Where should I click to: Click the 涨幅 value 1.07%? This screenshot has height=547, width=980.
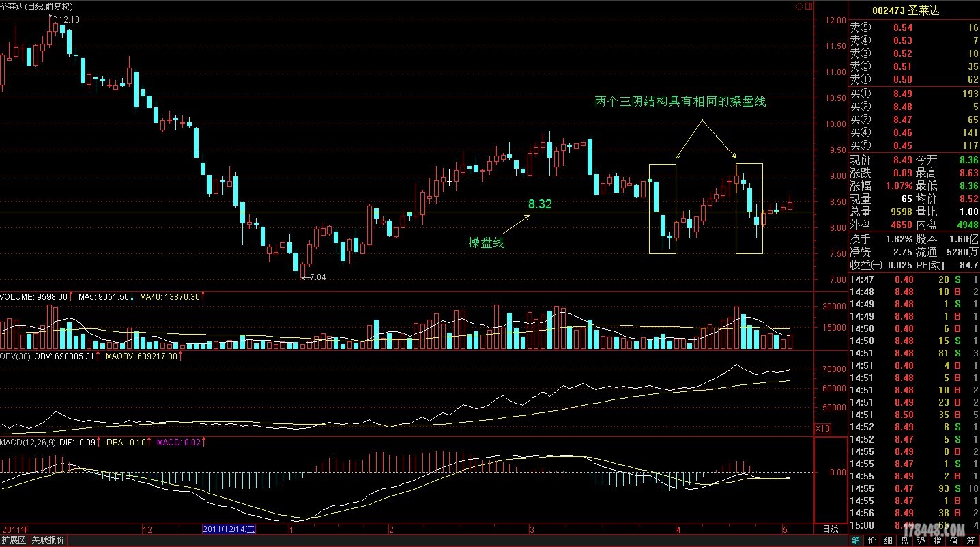point(900,186)
